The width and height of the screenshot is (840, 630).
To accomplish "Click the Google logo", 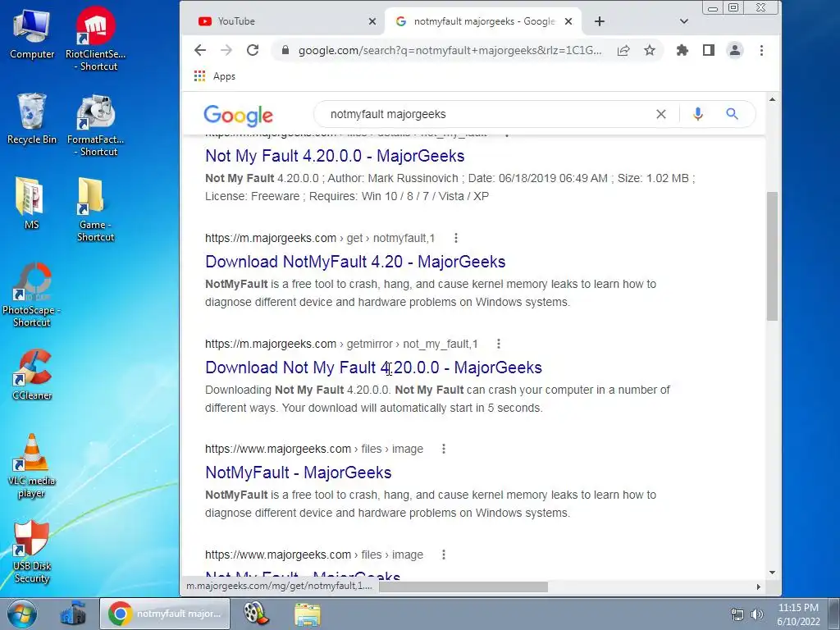I will (239, 115).
